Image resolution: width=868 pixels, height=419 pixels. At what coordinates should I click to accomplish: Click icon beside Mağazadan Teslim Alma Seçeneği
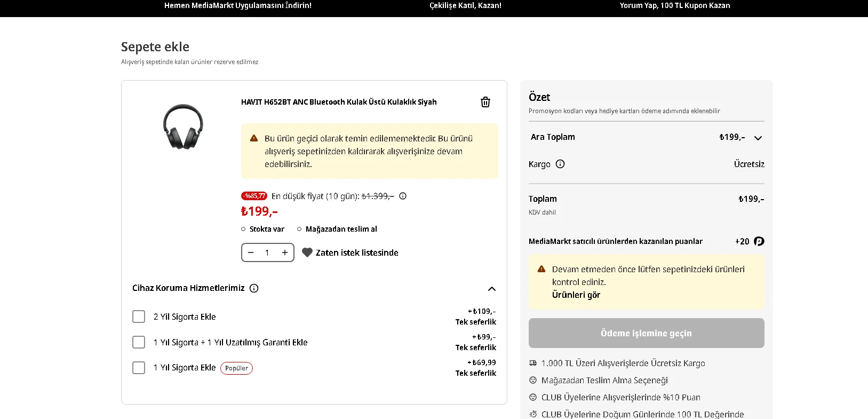coord(532,380)
